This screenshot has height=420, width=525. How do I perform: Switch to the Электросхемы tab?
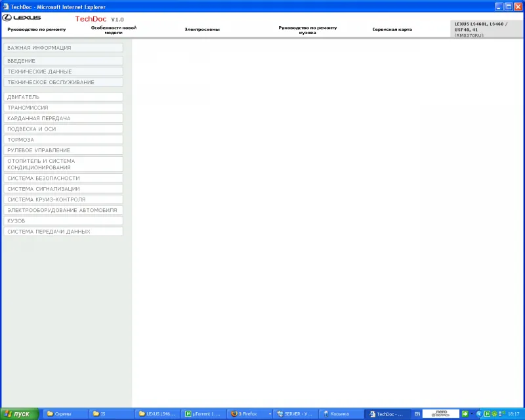coord(202,30)
